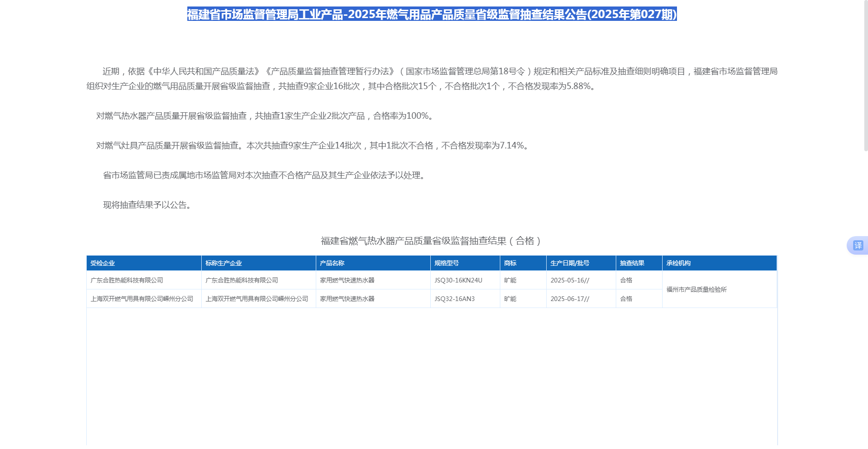Select the model cell JSQ32-16AN3

tap(454, 299)
